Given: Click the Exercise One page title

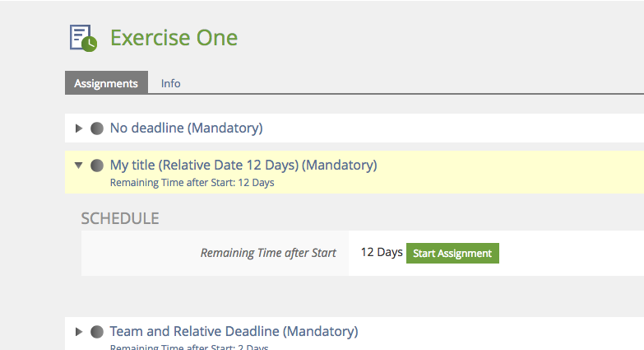Looking at the screenshot, I should pos(174,38).
